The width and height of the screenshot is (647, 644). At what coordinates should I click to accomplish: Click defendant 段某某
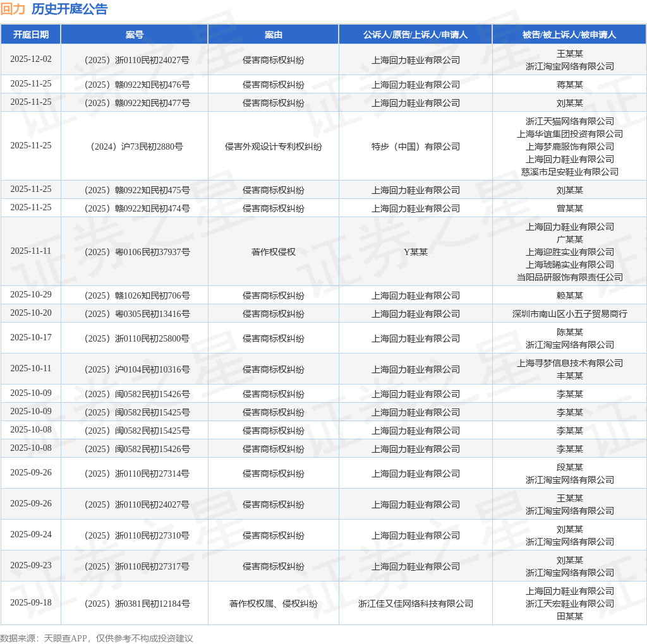pyautogui.click(x=570, y=467)
